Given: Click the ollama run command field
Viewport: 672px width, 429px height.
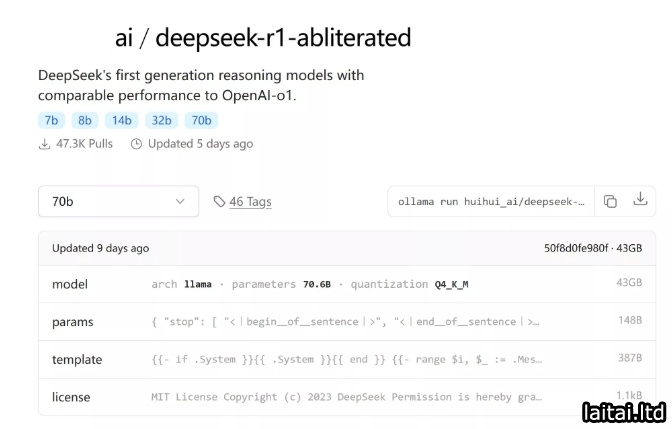Looking at the screenshot, I should 490,201.
